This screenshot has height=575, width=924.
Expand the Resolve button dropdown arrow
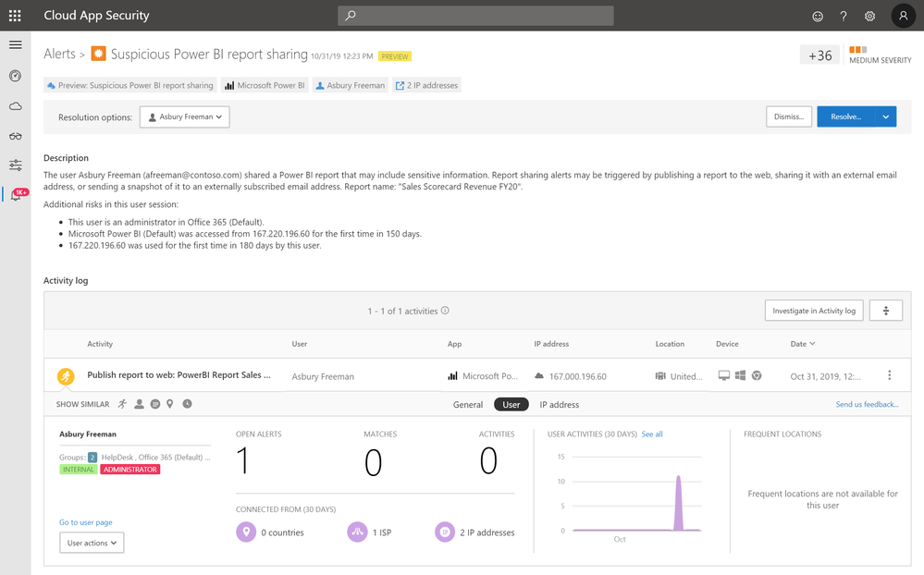(x=886, y=117)
